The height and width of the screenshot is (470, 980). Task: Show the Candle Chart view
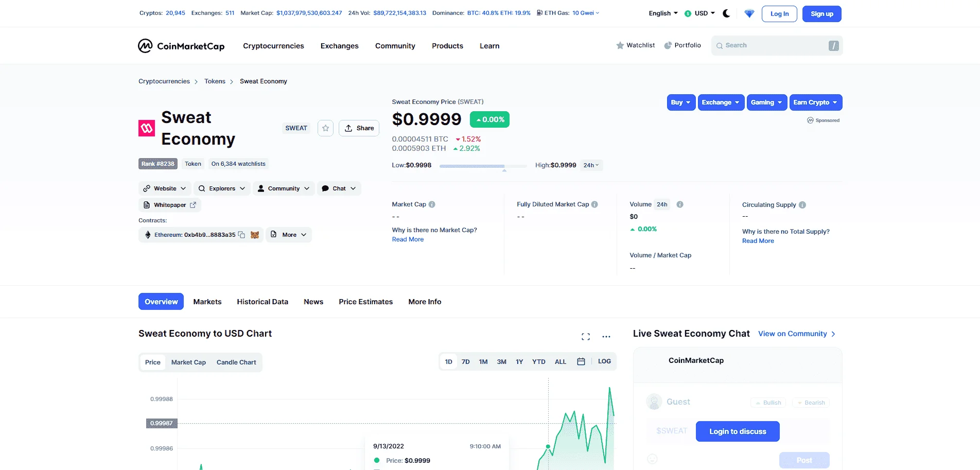tap(236, 362)
